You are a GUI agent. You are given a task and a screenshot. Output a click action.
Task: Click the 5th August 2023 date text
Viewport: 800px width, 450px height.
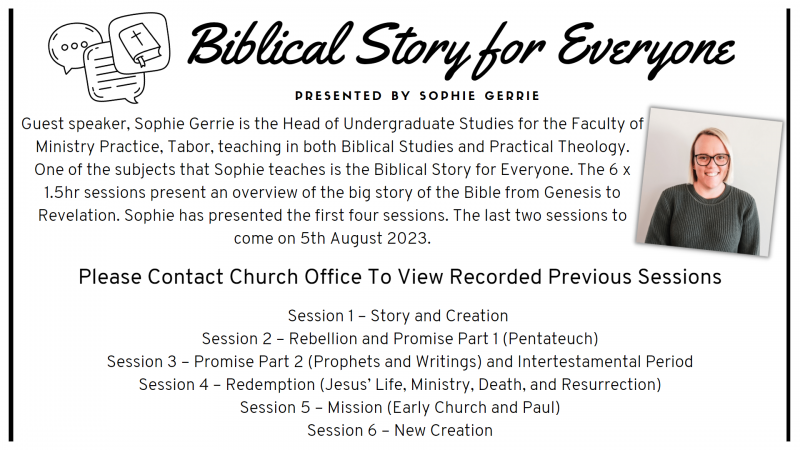coord(365,238)
